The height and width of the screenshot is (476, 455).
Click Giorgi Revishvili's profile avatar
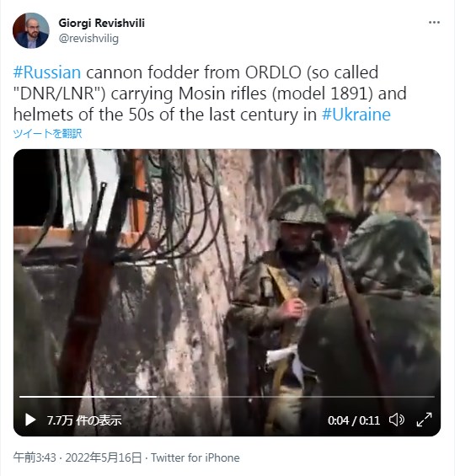click(x=30, y=30)
